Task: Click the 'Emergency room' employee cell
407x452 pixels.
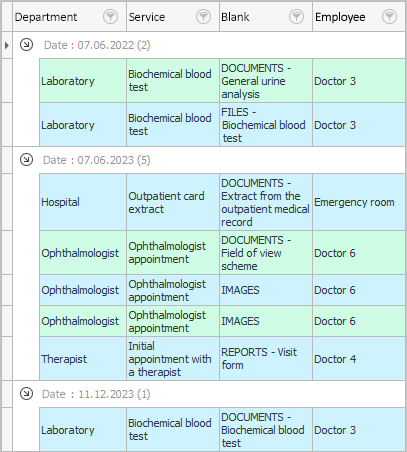Action: coord(359,202)
